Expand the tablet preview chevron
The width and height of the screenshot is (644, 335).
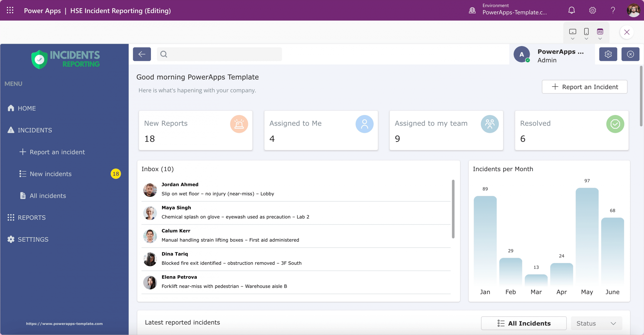coord(600,39)
